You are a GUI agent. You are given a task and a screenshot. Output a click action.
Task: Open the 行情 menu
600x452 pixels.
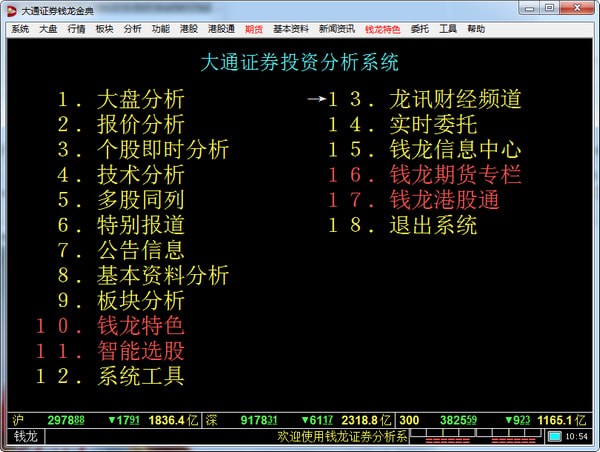[x=76, y=29]
